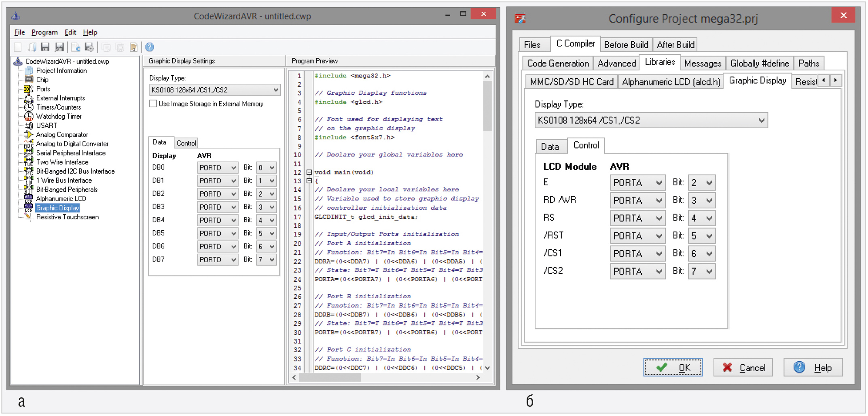868x416 pixels.
Task: Select the 1 Wire Bus icon
Action: point(28,180)
